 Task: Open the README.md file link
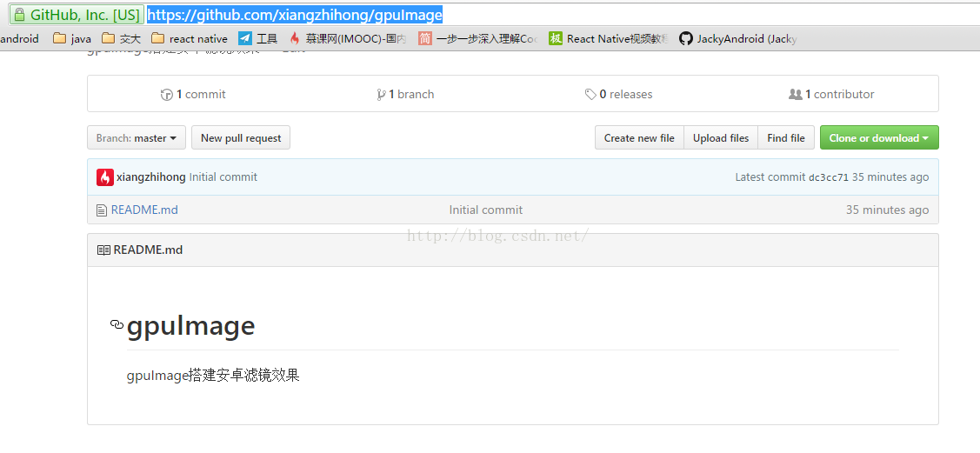coord(144,210)
